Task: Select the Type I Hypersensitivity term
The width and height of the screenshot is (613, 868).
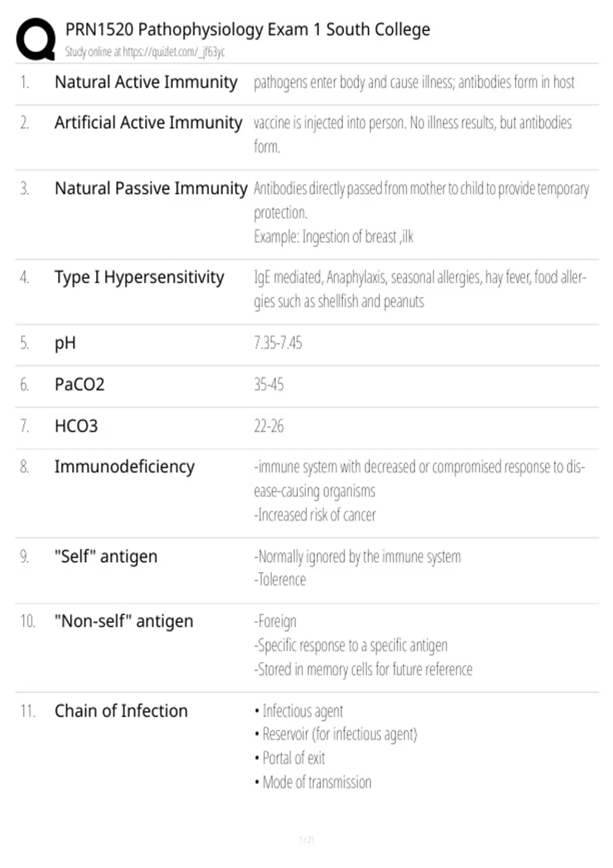Action: pos(139,277)
